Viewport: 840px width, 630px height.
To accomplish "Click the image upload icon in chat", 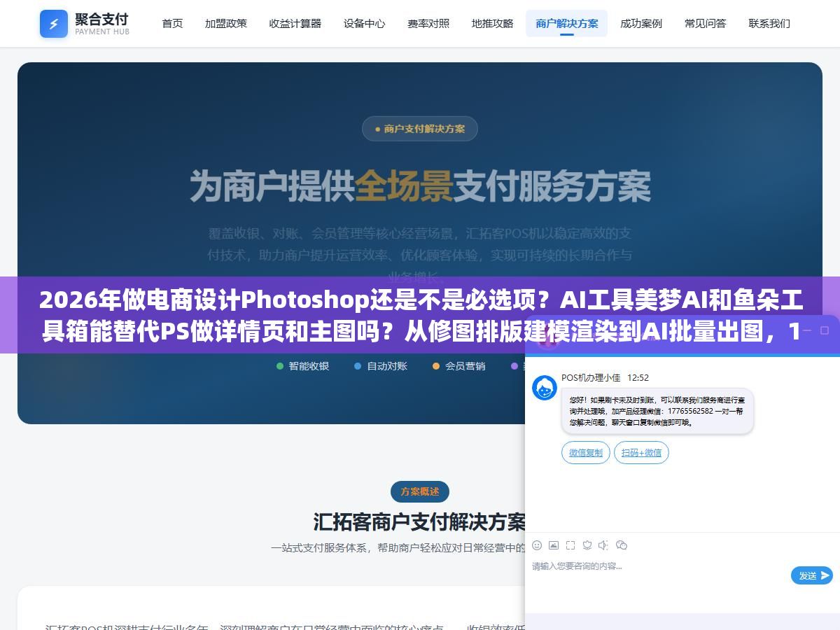I will click(x=554, y=545).
